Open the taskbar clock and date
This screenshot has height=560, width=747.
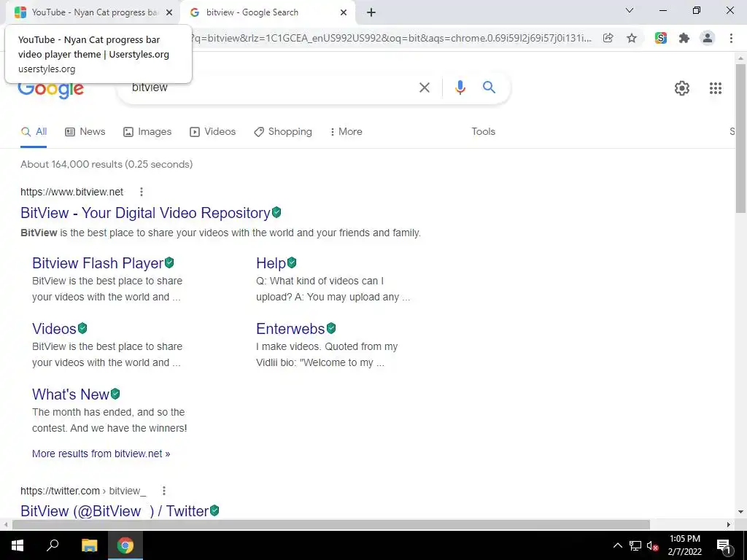click(x=684, y=545)
